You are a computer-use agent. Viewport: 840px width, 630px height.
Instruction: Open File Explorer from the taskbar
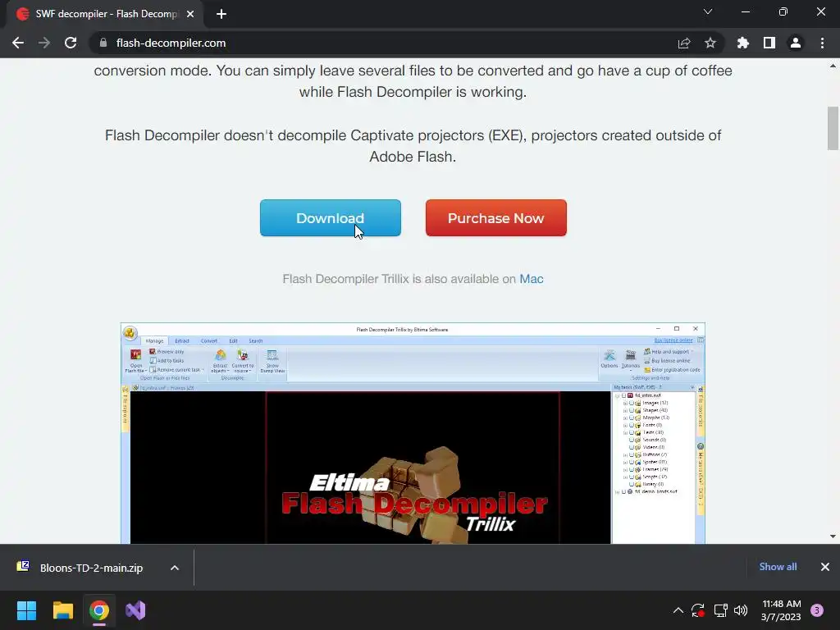point(62,610)
